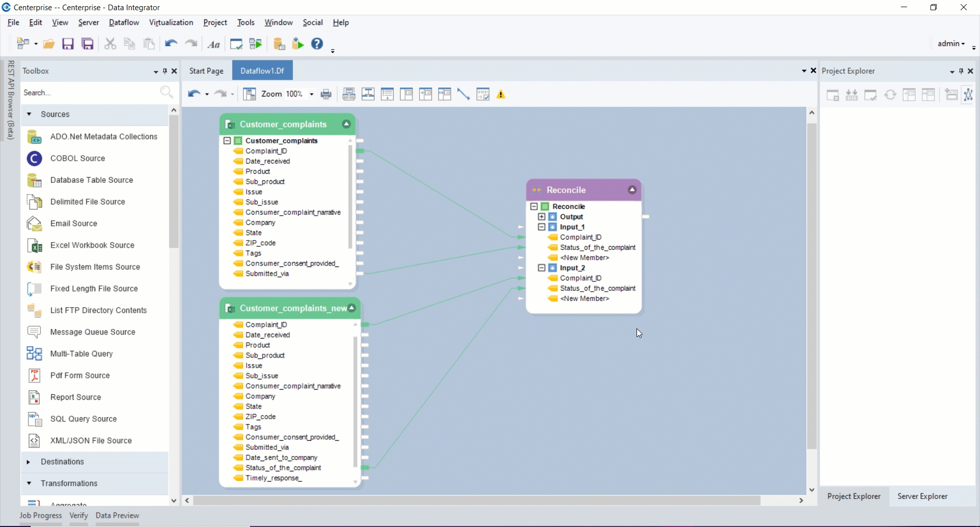Open the Data Preview panel
The image size is (980, 527).
click(x=117, y=515)
